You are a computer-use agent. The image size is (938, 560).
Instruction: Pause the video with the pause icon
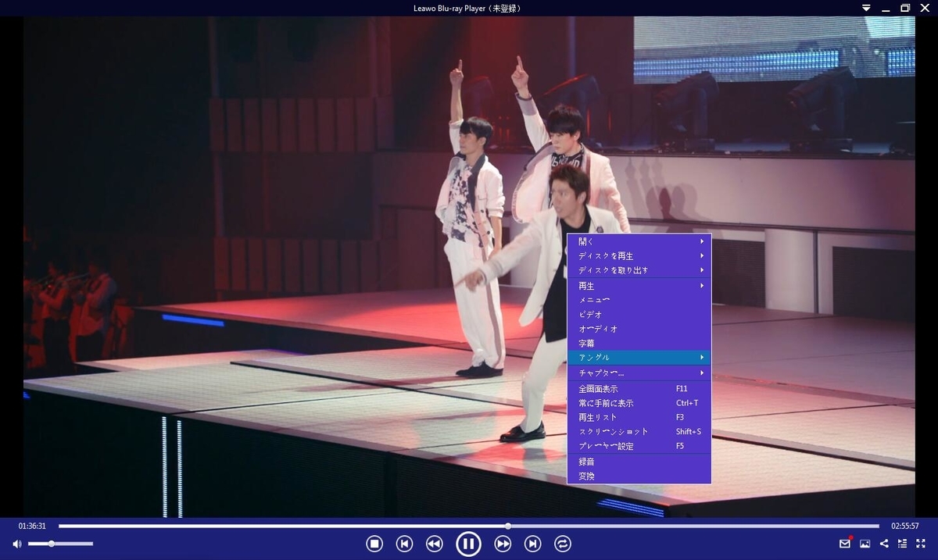469,544
